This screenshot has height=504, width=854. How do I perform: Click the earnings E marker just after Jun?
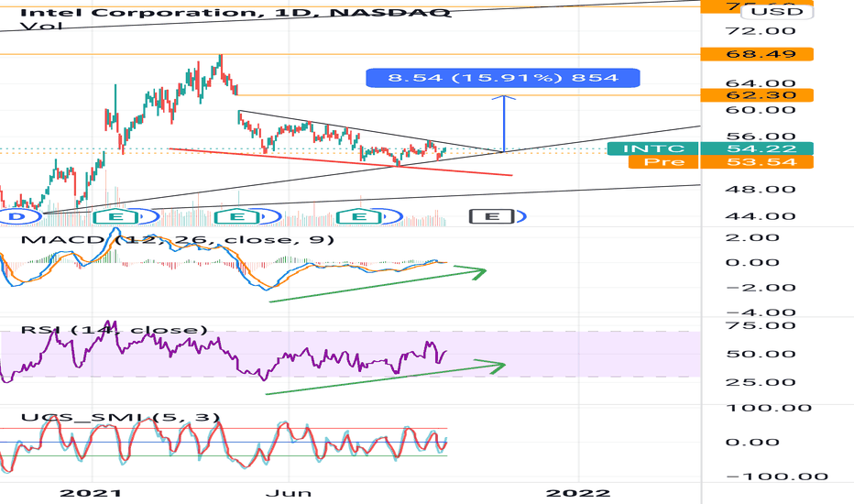coord(359,217)
